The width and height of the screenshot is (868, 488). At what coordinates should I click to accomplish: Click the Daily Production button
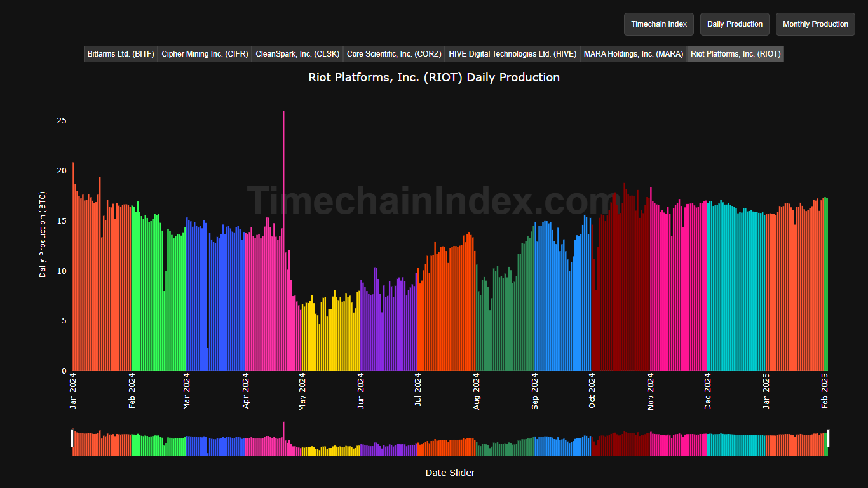pyautogui.click(x=735, y=24)
